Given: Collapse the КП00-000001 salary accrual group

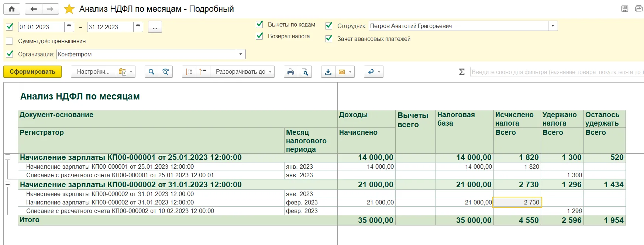Looking at the screenshot, I should point(7,157).
